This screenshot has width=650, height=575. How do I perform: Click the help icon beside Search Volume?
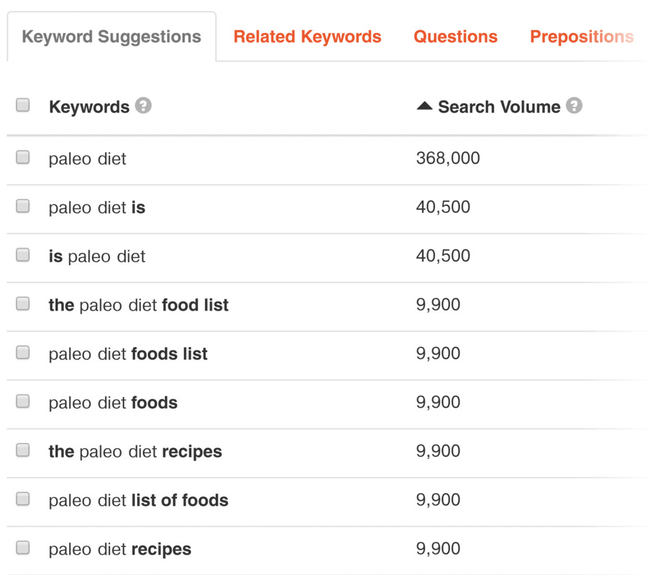(x=574, y=105)
